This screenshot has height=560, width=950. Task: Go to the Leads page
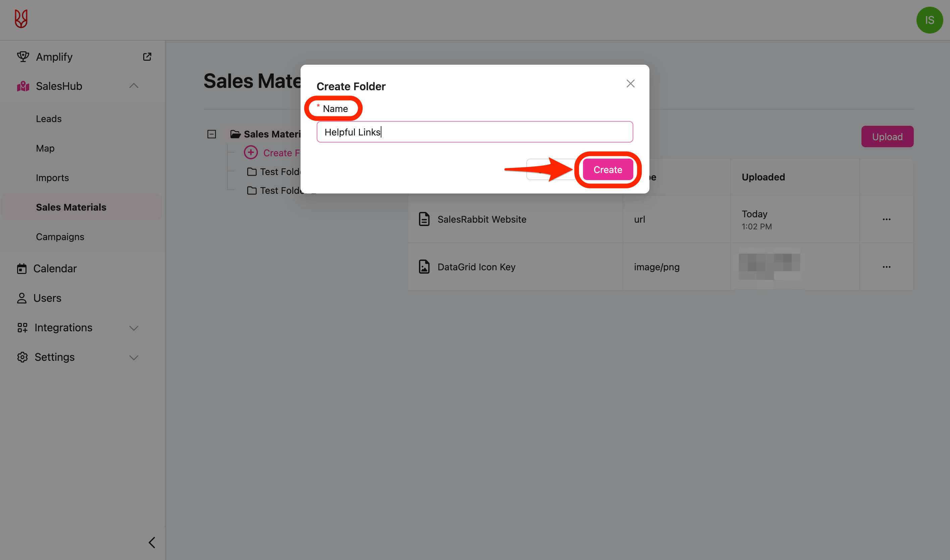(49, 119)
